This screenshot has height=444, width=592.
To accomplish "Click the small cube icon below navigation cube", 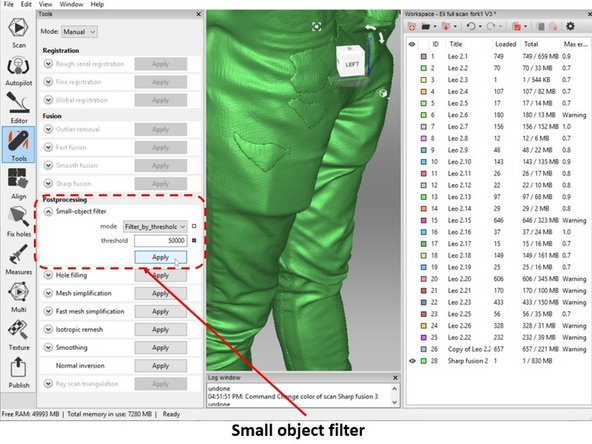I will pos(383,93).
